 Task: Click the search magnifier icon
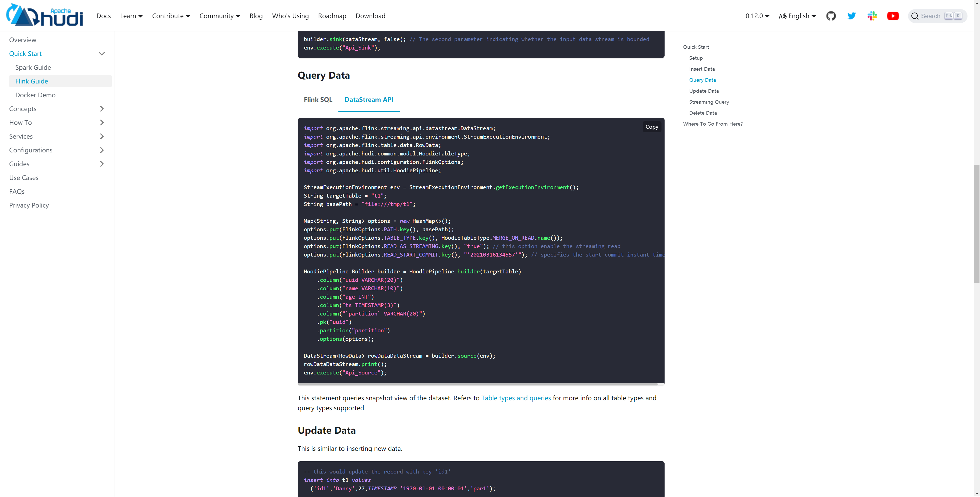pos(915,16)
